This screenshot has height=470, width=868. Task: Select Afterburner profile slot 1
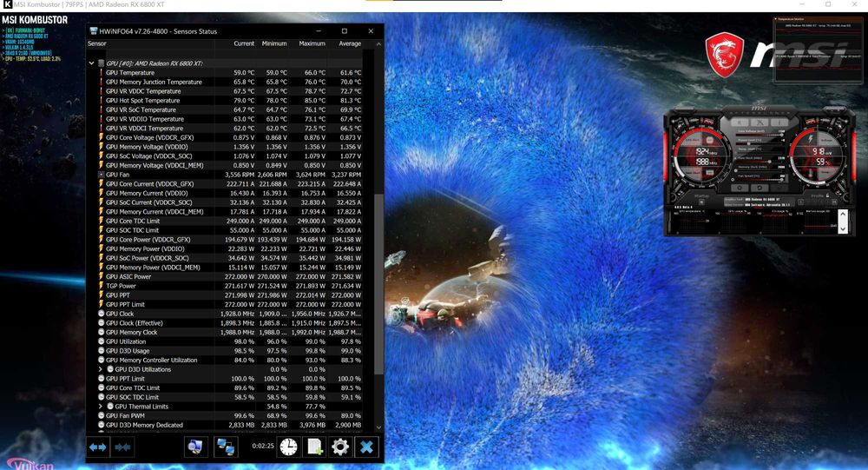(x=801, y=202)
